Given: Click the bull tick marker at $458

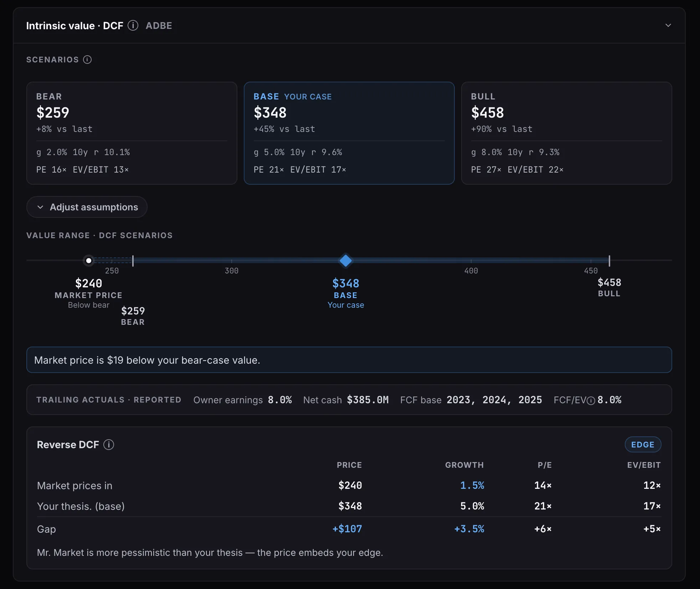Looking at the screenshot, I should click(609, 261).
